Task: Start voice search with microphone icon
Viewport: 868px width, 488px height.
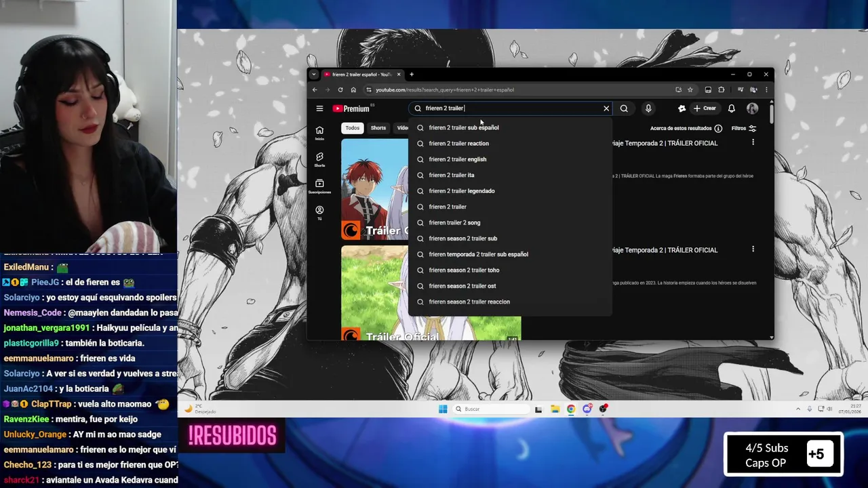Action: coord(648,108)
